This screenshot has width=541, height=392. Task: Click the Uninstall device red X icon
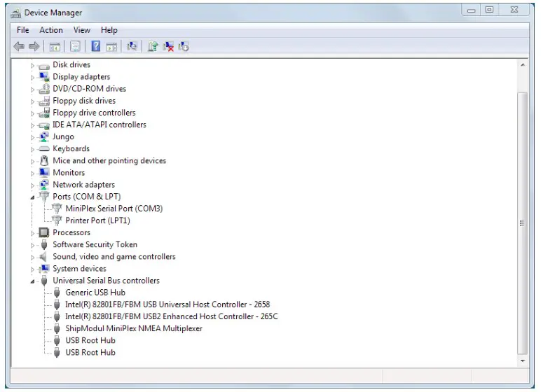click(x=168, y=46)
